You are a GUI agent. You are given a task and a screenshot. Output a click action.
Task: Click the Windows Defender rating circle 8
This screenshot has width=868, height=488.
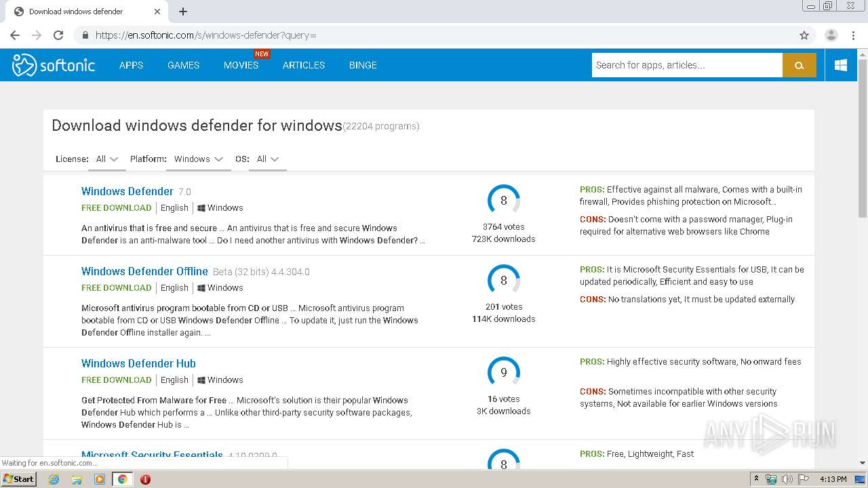click(504, 201)
